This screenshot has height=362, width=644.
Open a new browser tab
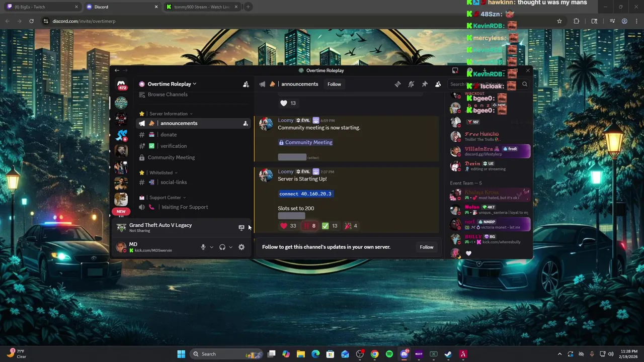(x=249, y=7)
